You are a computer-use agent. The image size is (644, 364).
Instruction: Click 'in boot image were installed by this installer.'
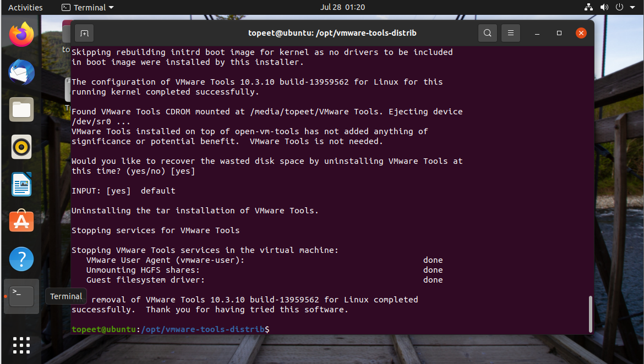pos(188,62)
